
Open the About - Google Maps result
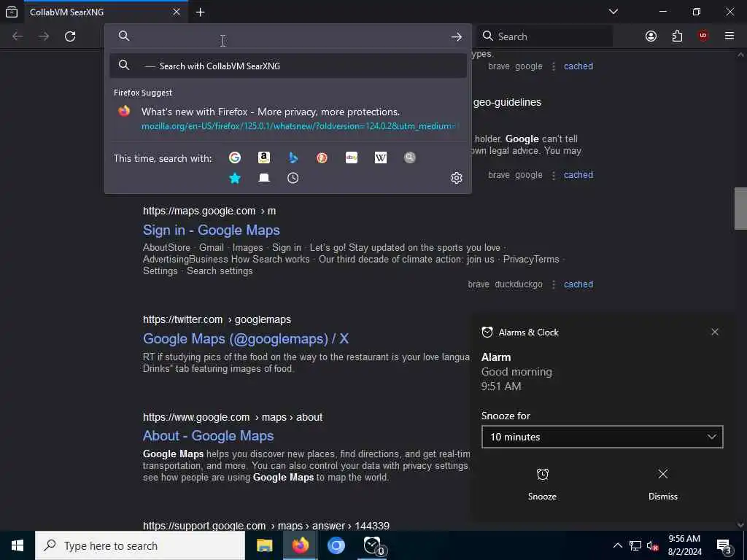pyautogui.click(x=208, y=436)
